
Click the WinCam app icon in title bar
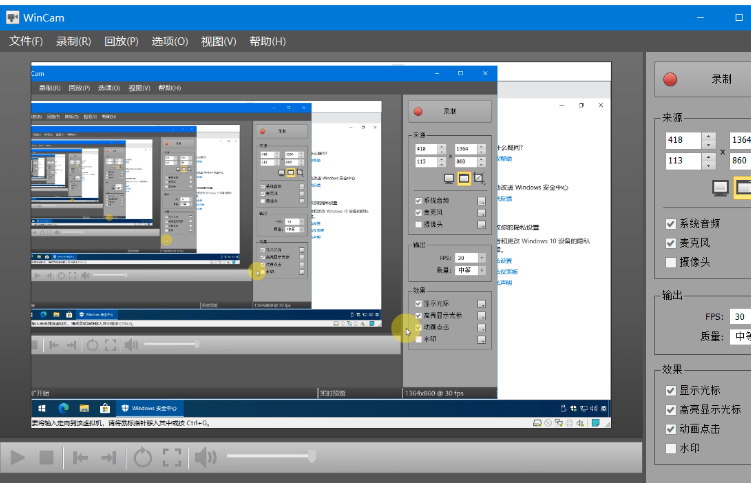(12, 18)
